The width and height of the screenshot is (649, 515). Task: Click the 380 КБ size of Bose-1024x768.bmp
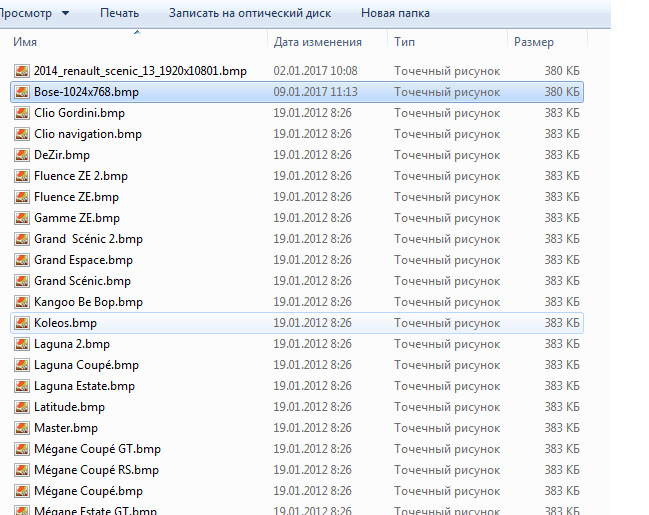coord(562,92)
